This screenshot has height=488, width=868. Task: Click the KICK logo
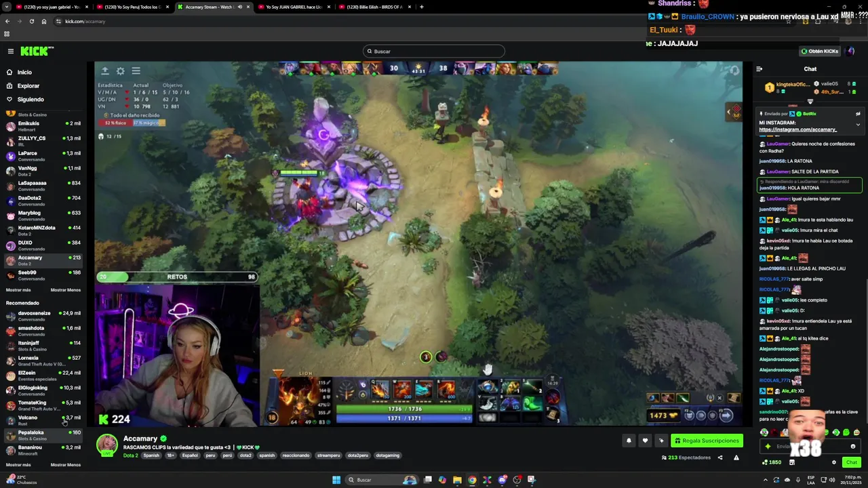(37, 51)
